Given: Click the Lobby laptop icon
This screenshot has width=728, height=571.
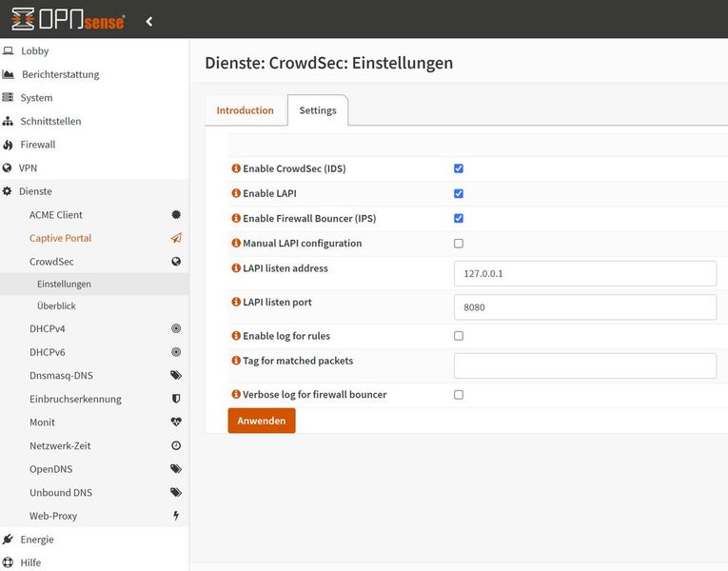Looking at the screenshot, I should coord(8,50).
